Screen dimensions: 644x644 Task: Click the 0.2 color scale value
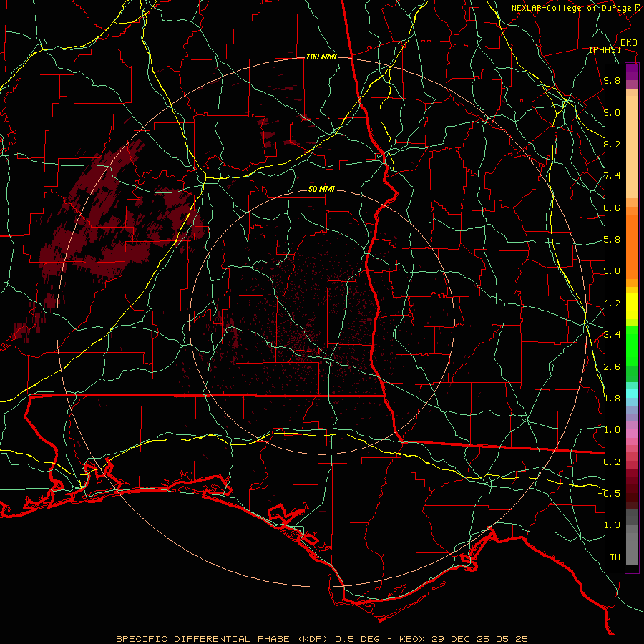coord(612,462)
